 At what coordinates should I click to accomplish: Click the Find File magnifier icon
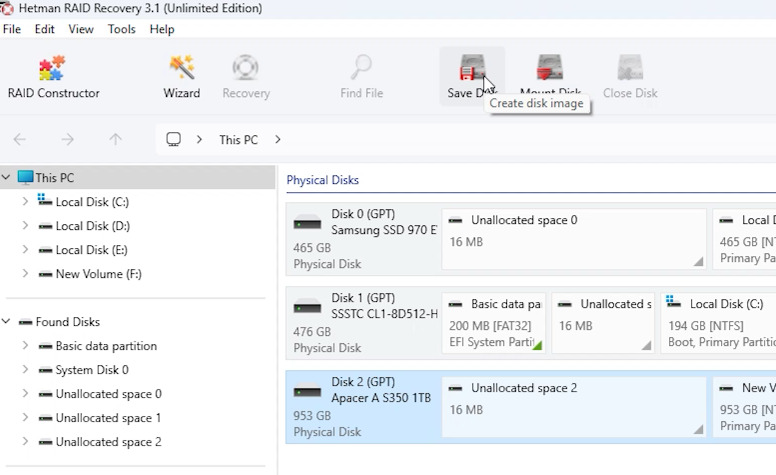[x=361, y=67]
